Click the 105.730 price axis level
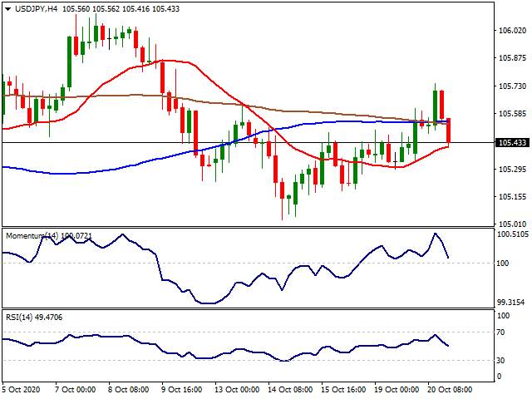The width and height of the screenshot is (532, 399). pyautogui.click(x=512, y=86)
